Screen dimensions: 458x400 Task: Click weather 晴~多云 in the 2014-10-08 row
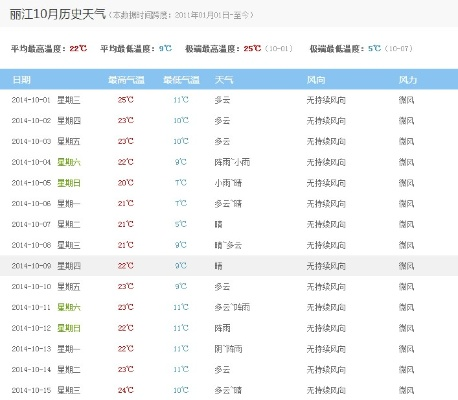(228, 245)
